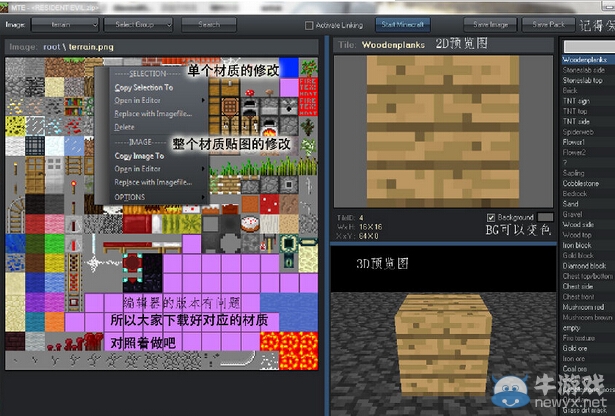Screen dimensions: 615x416
Task: Select the lit furnace tile with flame
Action: click(x=269, y=126)
